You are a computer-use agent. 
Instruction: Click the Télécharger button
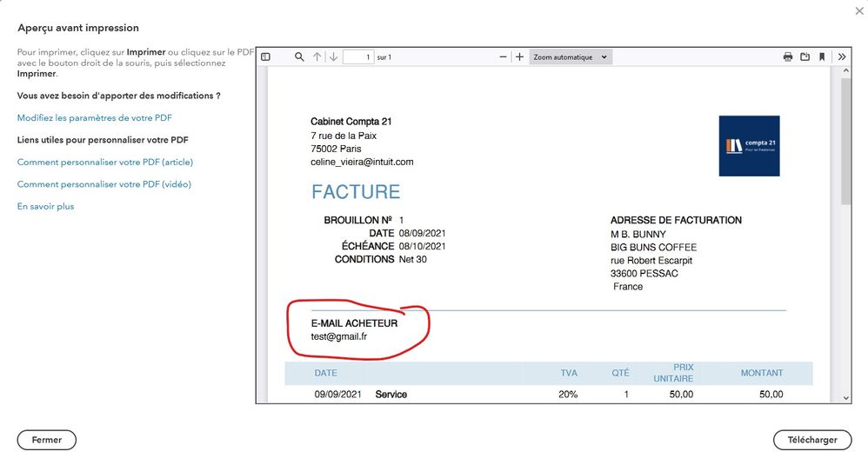pos(812,440)
